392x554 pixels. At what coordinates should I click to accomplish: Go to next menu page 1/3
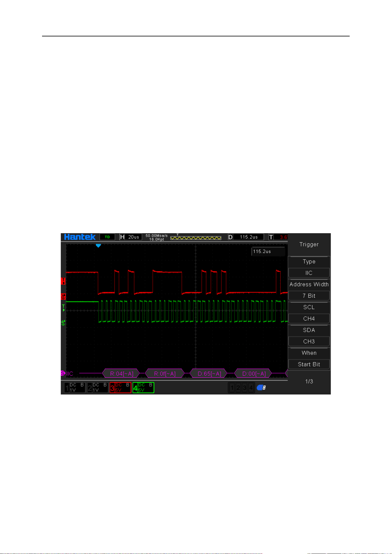[x=309, y=381]
